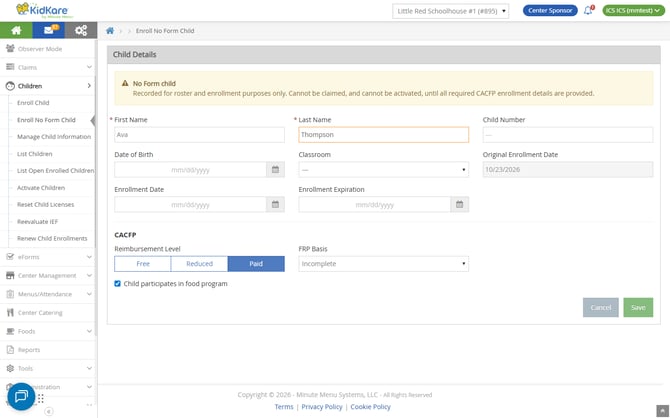Click the Center Sponsor badge
This screenshot has height=418, width=670.
coord(550,11)
